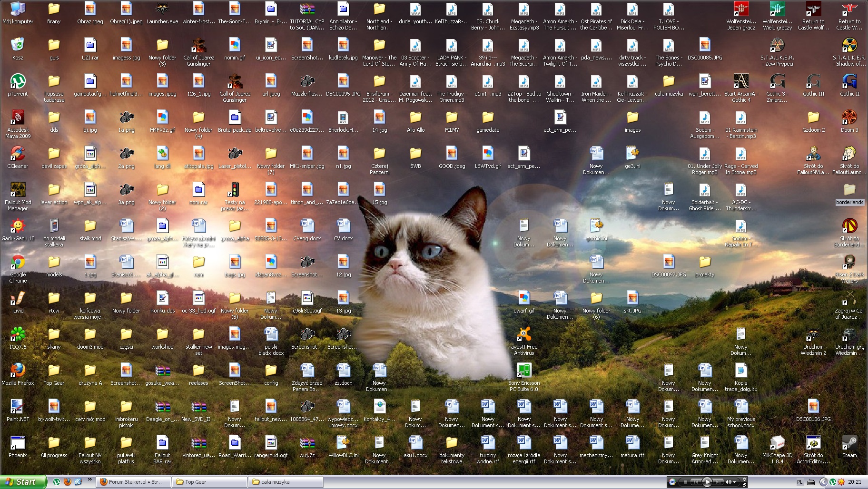Switch to Top Gear taskbar window
Image resolution: width=868 pixels, height=489 pixels.
210,482
